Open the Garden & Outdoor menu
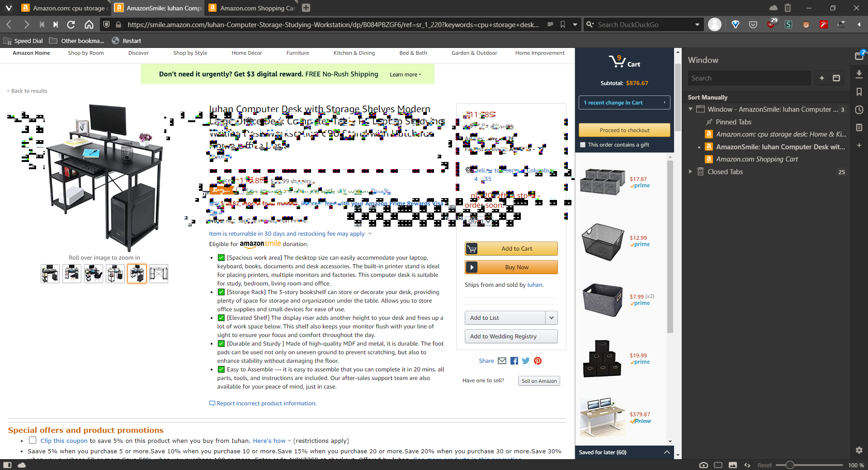The image size is (868, 470). point(474,53)
